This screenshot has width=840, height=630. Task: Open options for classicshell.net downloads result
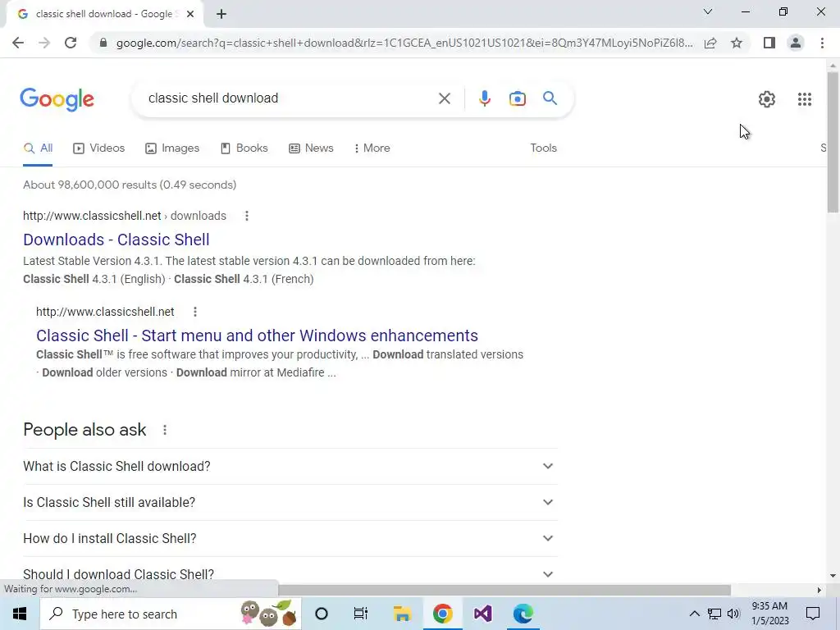[246, 216]
